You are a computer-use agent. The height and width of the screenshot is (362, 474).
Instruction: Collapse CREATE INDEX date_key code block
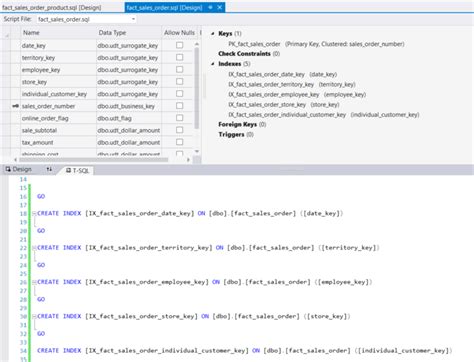tap(34, 213)
